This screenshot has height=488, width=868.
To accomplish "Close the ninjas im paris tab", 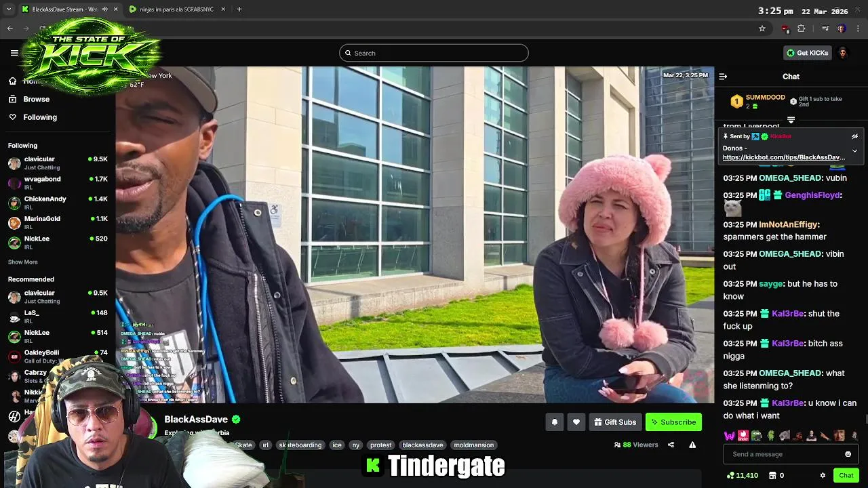I will pyautogui.click(x=223, y=9).
